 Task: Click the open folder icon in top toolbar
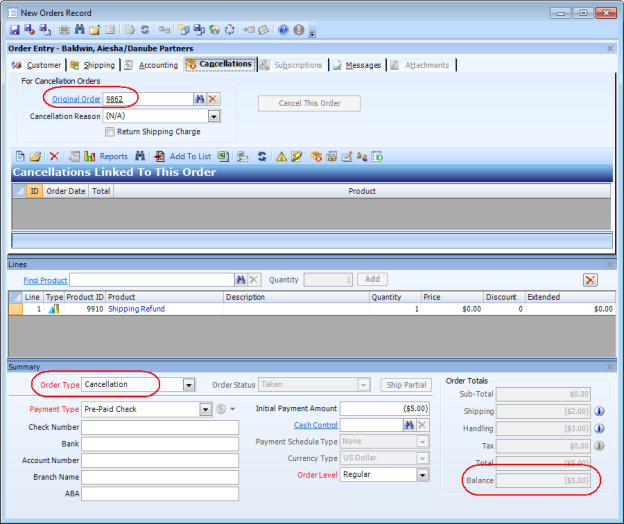point(95,30)
